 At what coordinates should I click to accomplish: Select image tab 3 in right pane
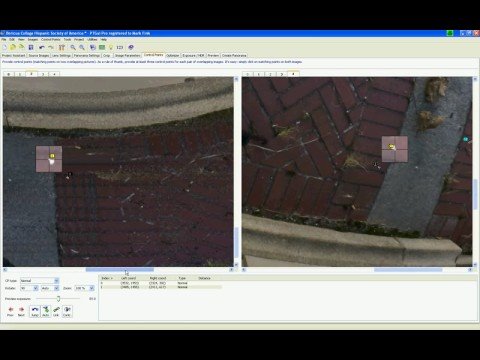pyautogui.click(x=282, y=74)
